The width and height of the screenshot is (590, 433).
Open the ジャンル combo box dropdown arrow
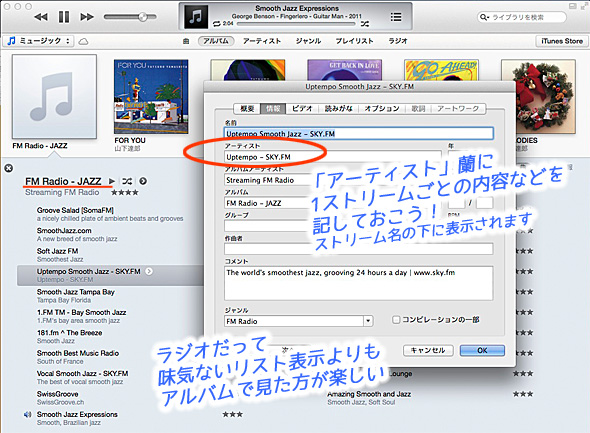[x=368, y=321]
